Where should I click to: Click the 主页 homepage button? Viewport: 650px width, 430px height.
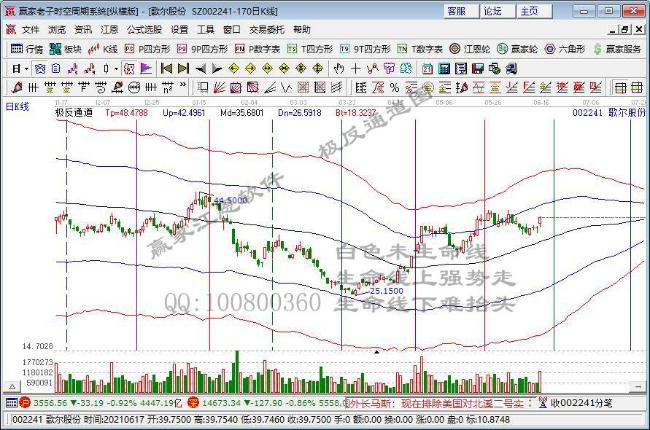click(x=534, y=11)
